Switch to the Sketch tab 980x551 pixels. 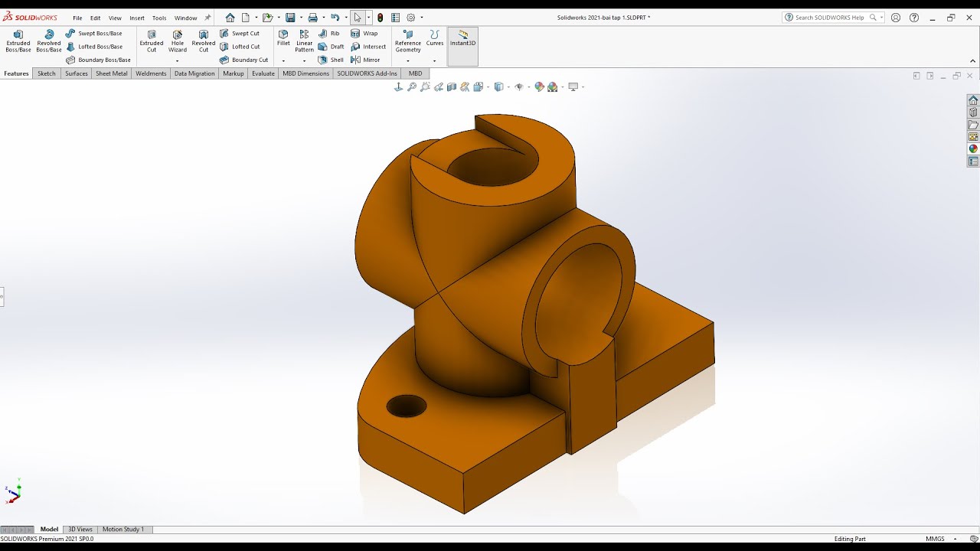(47, 73)
